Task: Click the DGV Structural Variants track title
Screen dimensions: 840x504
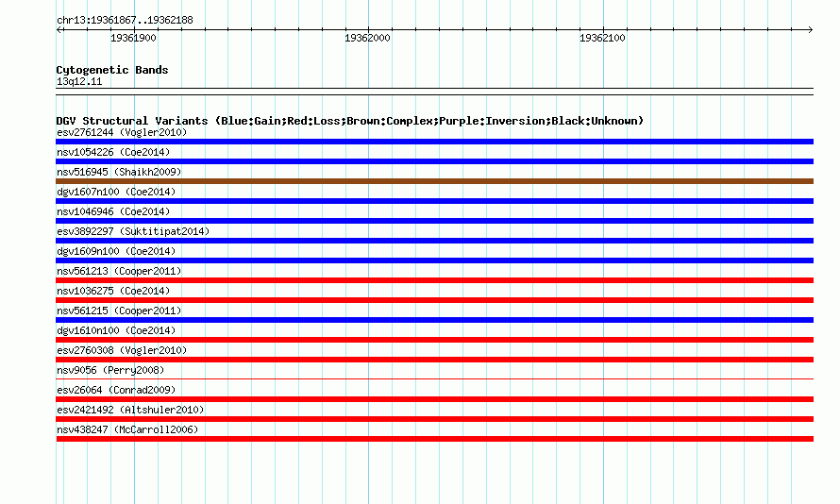Action: 350,121
